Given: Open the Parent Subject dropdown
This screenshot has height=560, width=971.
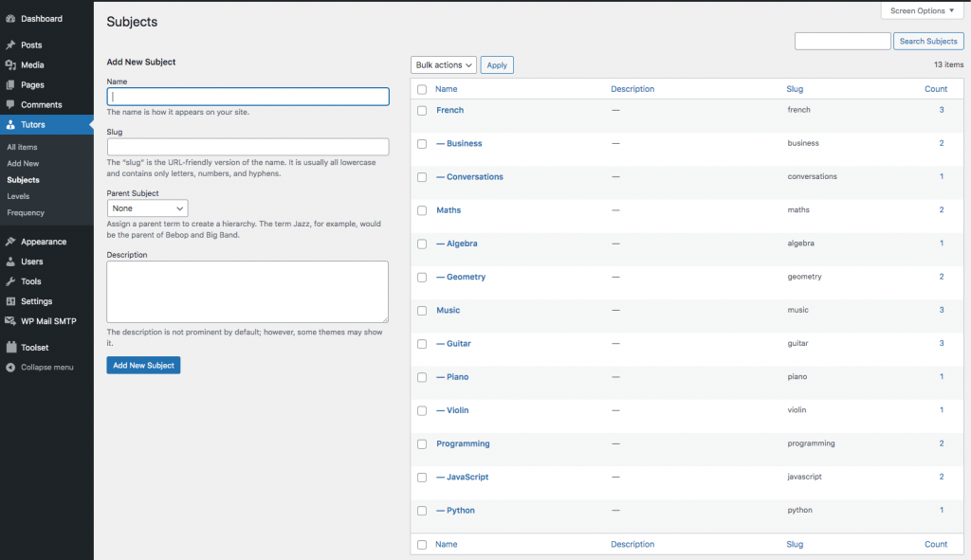Looking at the screenshot, I should tap(147, 208).
